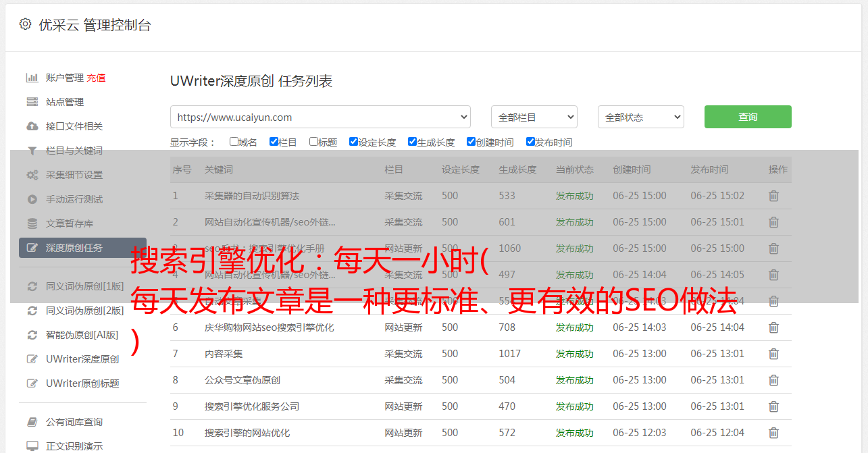Image resolution: width=868 pixels, height=453 pixels.
Task: Open 站点管理 in the sidebar
Action: [65, 102]
